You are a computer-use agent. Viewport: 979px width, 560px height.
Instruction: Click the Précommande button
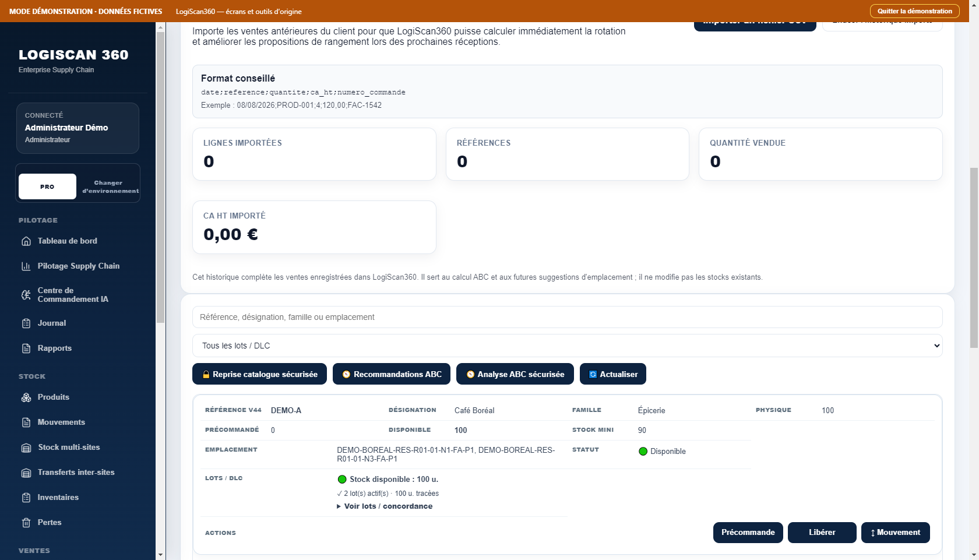coord(748,533)
